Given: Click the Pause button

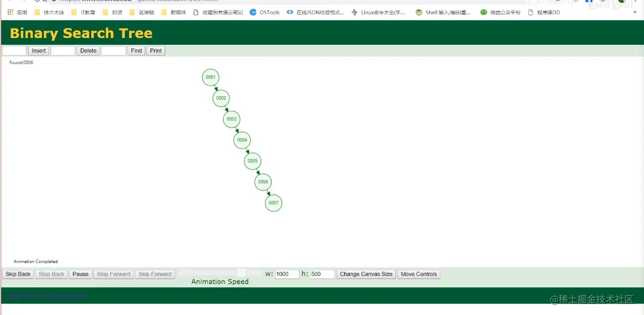Looking at the screenshot, I should pyautogui.click(x=80, y=274).
